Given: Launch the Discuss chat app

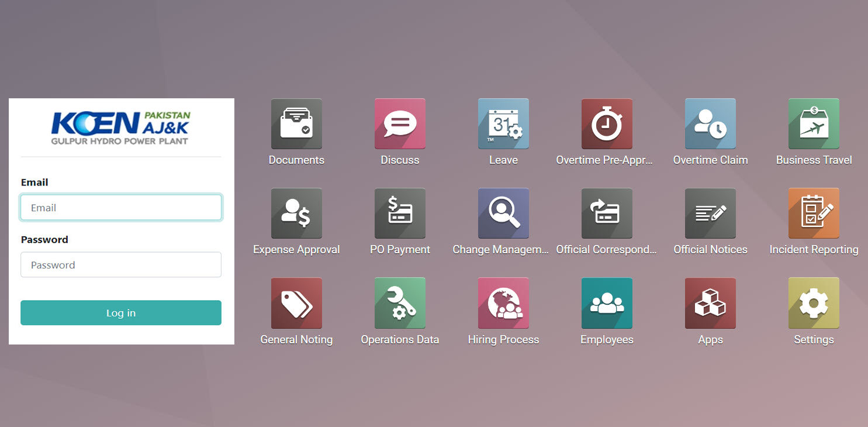Looking at the screenshot, I should coord(400,123).
